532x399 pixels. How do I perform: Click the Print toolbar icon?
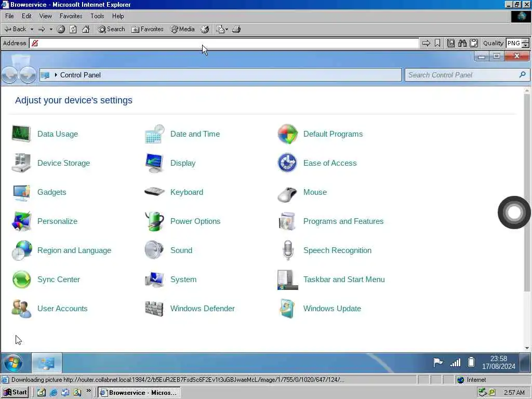[236, 29]
